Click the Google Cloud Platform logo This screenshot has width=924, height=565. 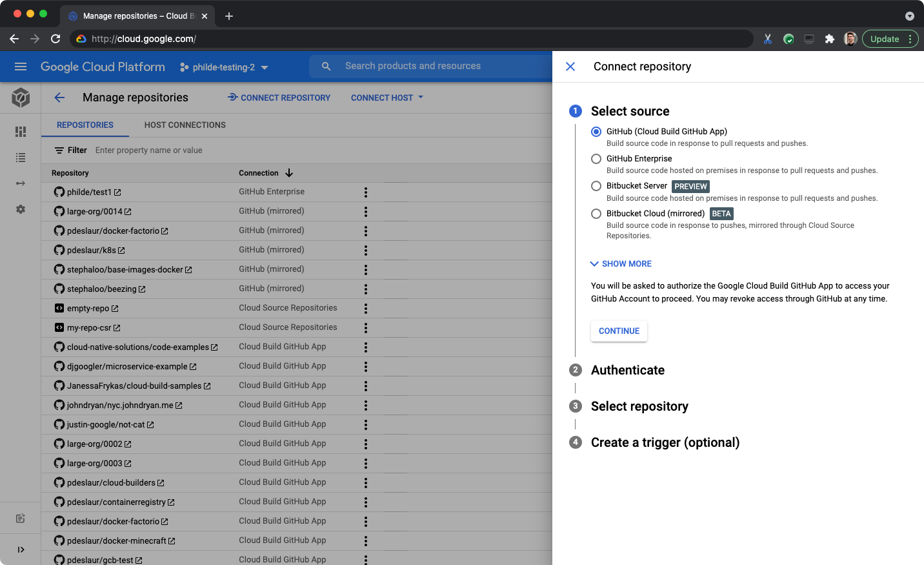pos(103,67)
